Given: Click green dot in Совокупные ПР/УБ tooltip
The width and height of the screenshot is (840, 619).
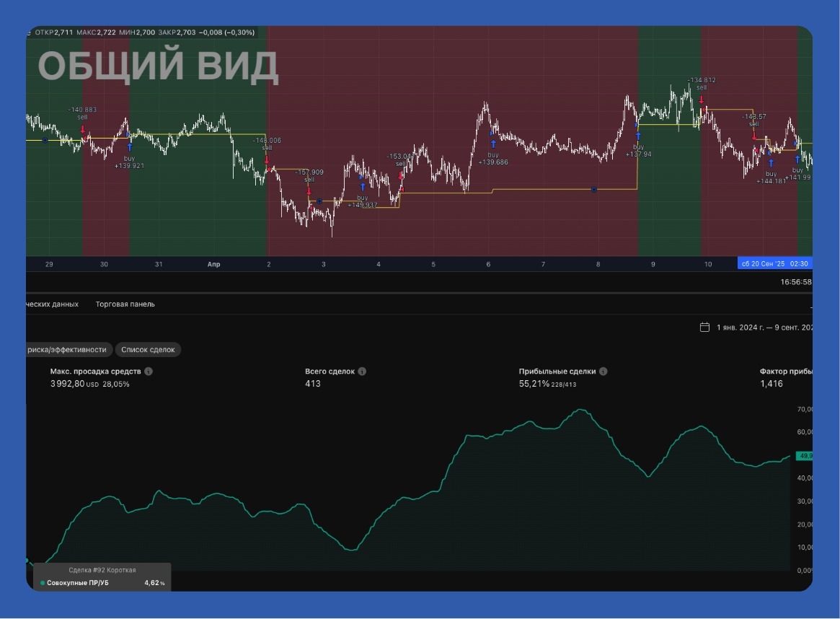Looking at the screenshot, I should click(43, 583).
